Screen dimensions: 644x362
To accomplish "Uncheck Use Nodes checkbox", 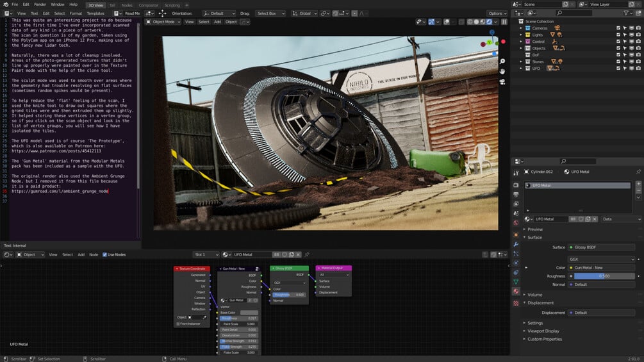I will pyautogui.click(x=104, y=255).
